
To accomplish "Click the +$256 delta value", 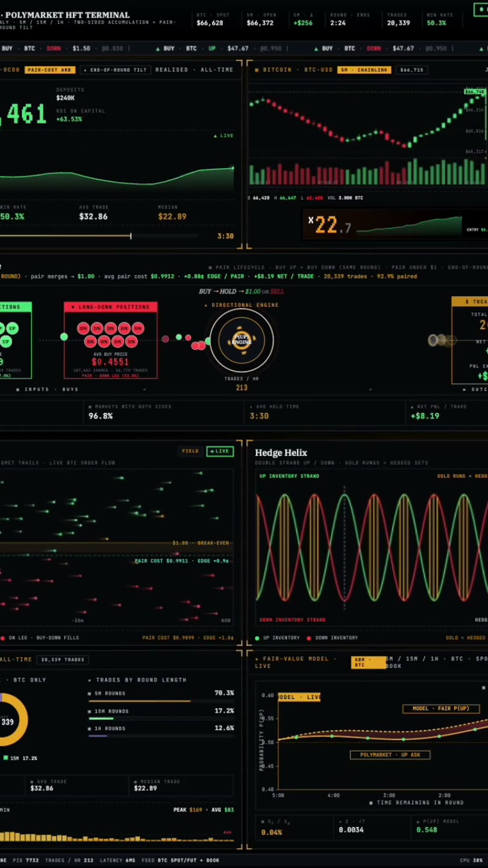I will tap(302, 23).
